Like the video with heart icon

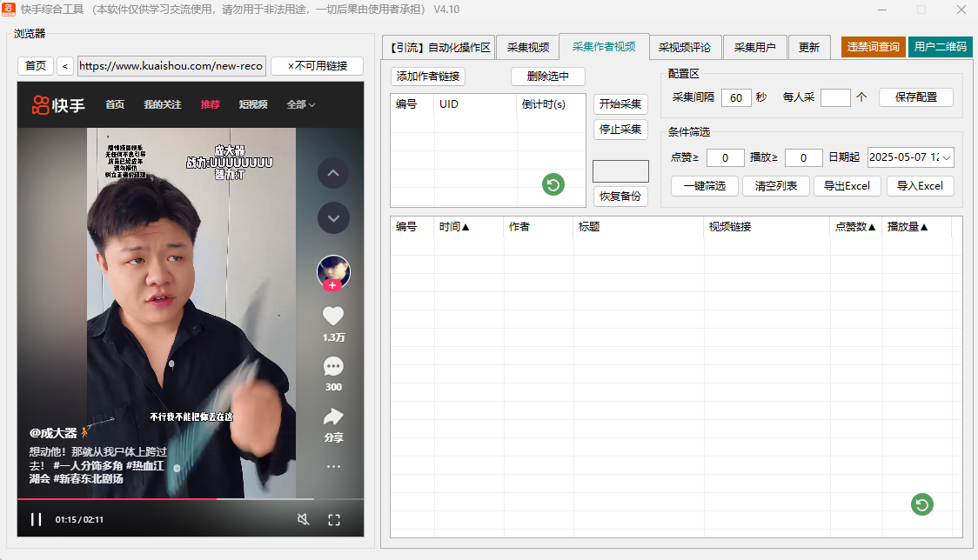(x=333, y=317)
